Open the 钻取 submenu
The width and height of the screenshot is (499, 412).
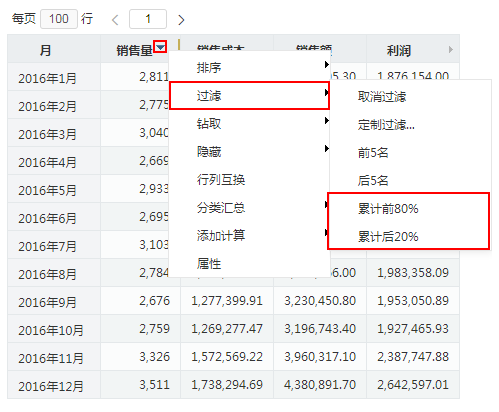[249, 124]
